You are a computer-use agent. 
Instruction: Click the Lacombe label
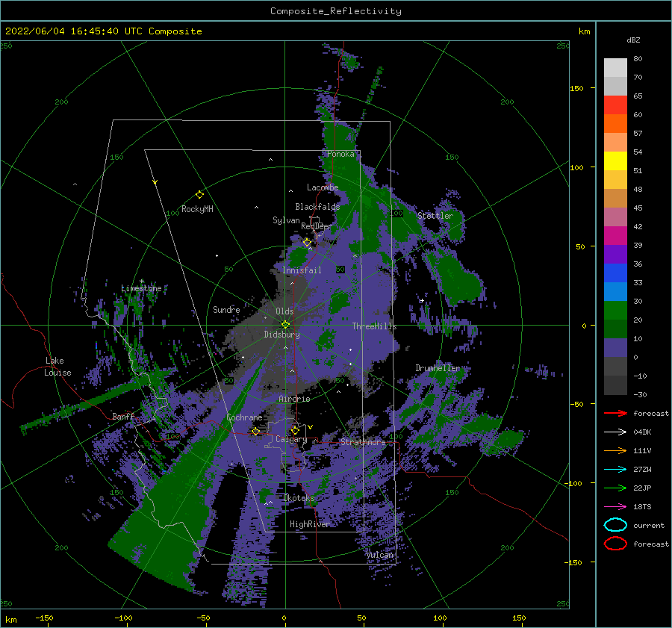click(x=323, y=187)
